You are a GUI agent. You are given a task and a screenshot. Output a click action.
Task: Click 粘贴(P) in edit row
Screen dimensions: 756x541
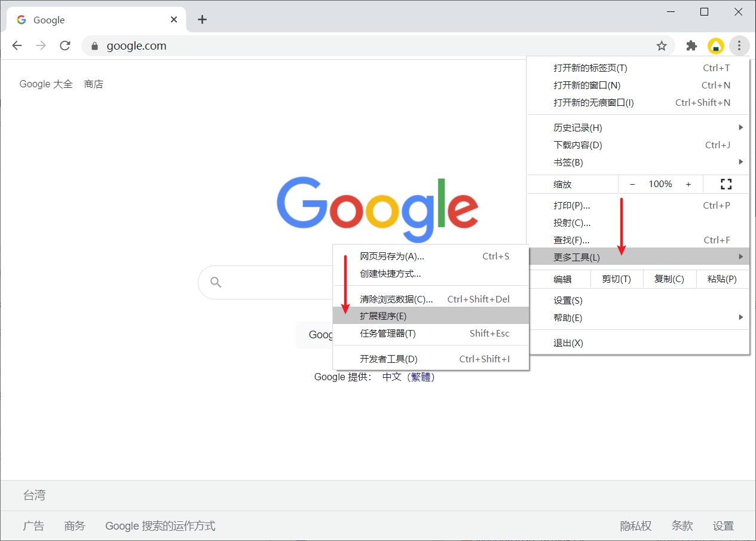point(723,279)
